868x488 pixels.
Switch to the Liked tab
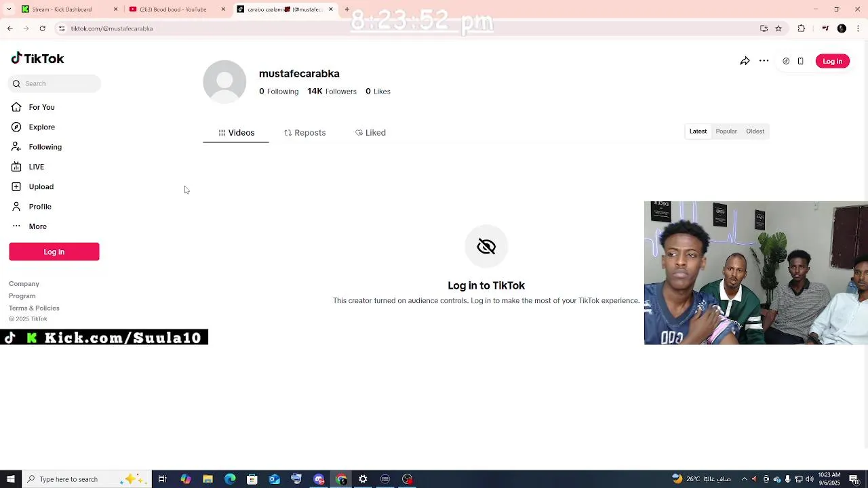click(x=370, y=133)
